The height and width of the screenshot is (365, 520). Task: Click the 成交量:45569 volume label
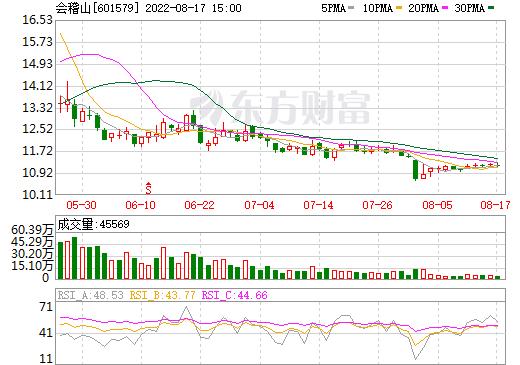pyautogui.click(x=93, y=224)
